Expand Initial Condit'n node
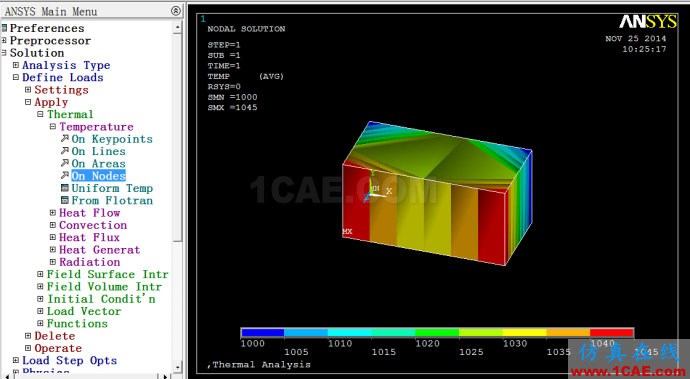690x379 pixels. tap(40, 299)
